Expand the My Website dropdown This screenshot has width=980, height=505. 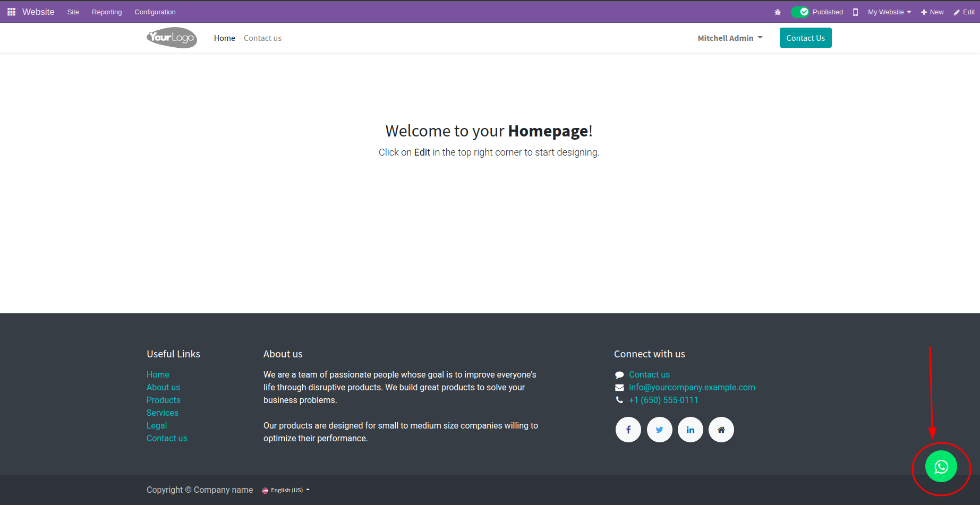[x=890, y=12]
